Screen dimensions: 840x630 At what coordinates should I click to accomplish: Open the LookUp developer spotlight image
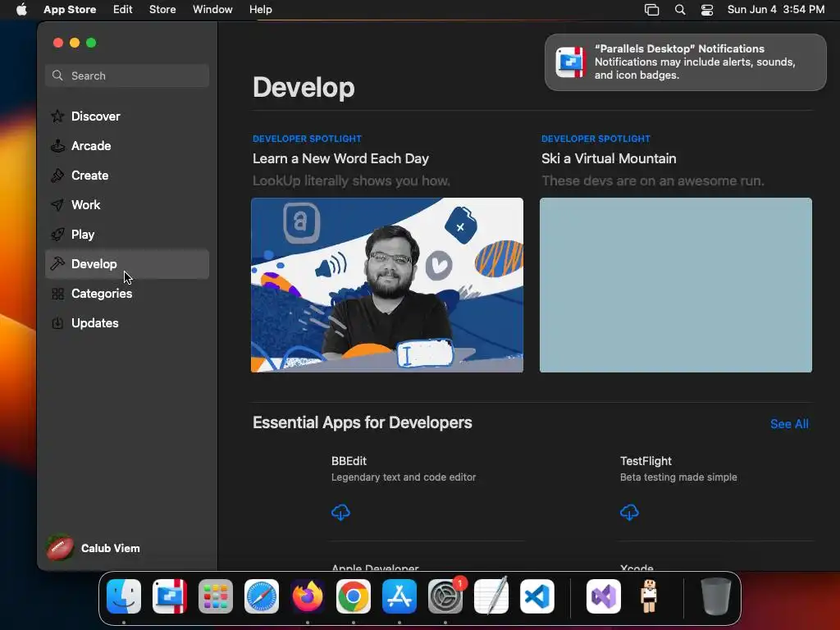pos(387,285)
